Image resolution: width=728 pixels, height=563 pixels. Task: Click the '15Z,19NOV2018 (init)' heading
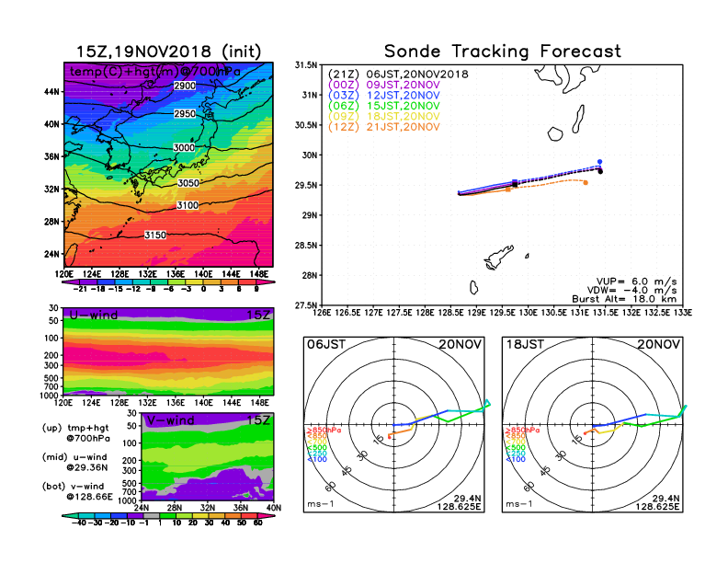169,52
